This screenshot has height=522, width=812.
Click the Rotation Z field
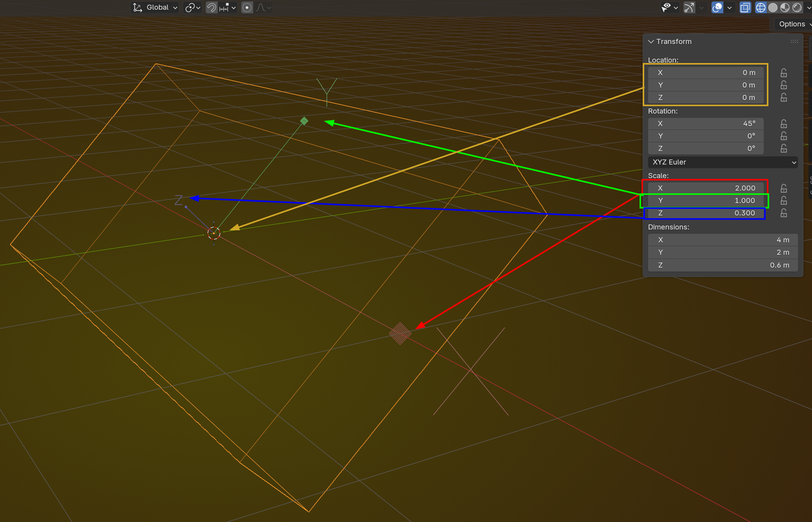click(x=706, y=148)
